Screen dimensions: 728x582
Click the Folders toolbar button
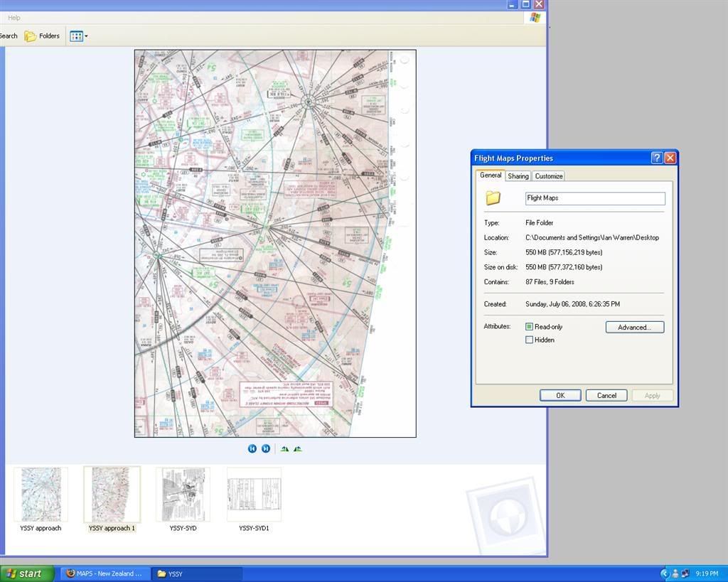click(43, 36)
